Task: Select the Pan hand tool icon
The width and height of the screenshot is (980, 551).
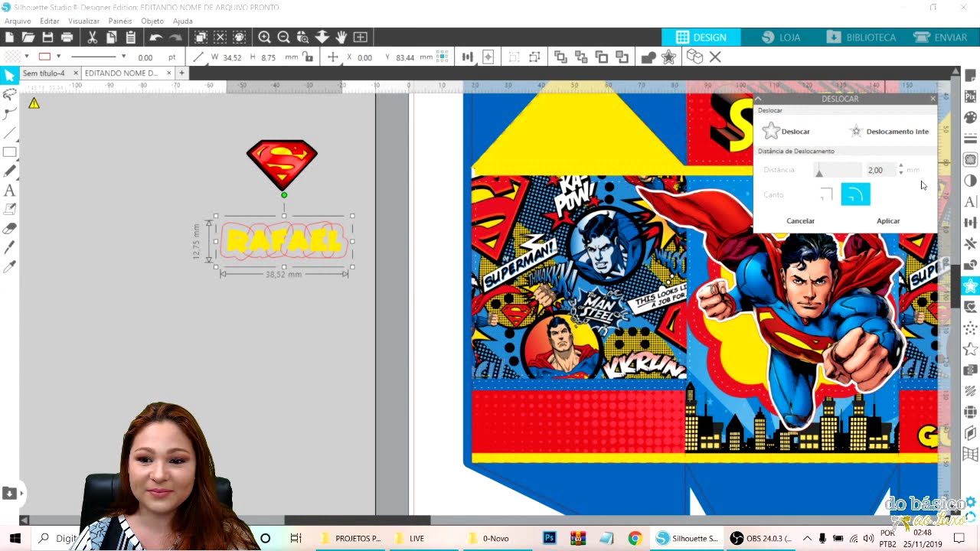Action: click(341, 37)
